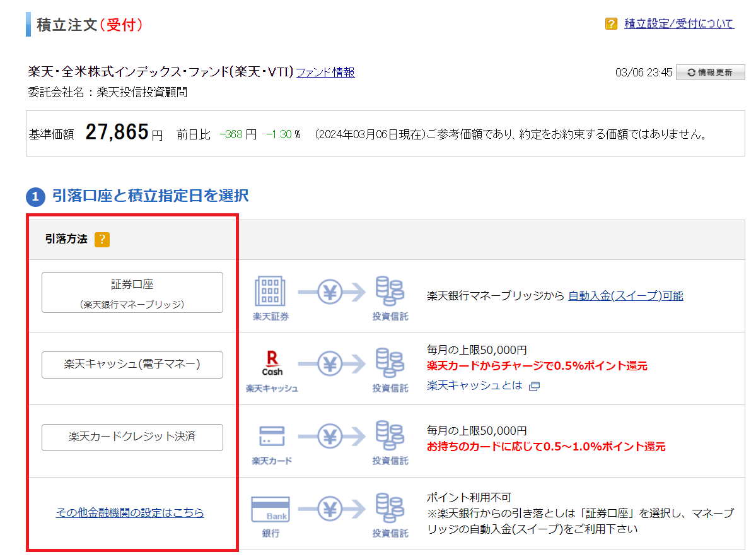Screen dimensions: 756x559
Task: Open the 楽天キャッシュとは link
Action: (x=475, y=385)
